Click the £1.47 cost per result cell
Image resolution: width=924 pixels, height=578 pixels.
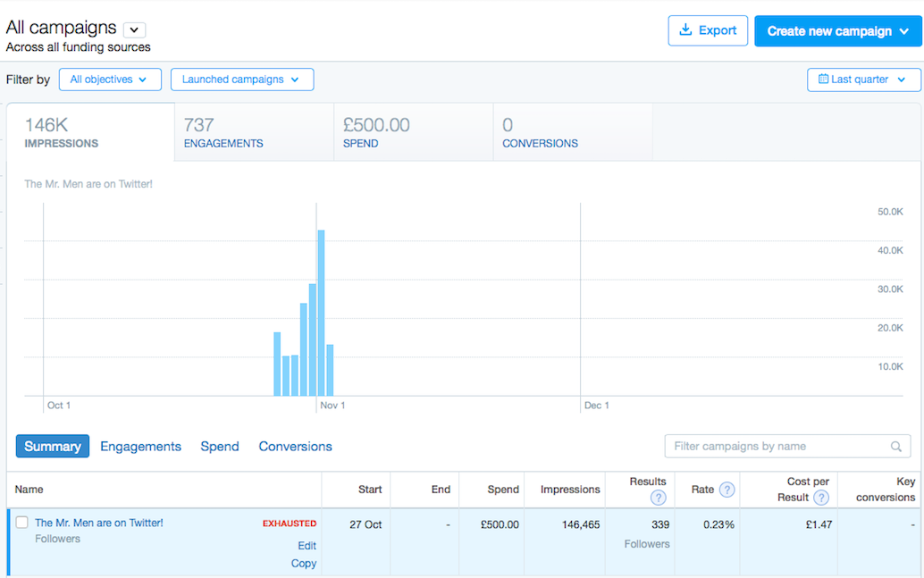[819, 524]
